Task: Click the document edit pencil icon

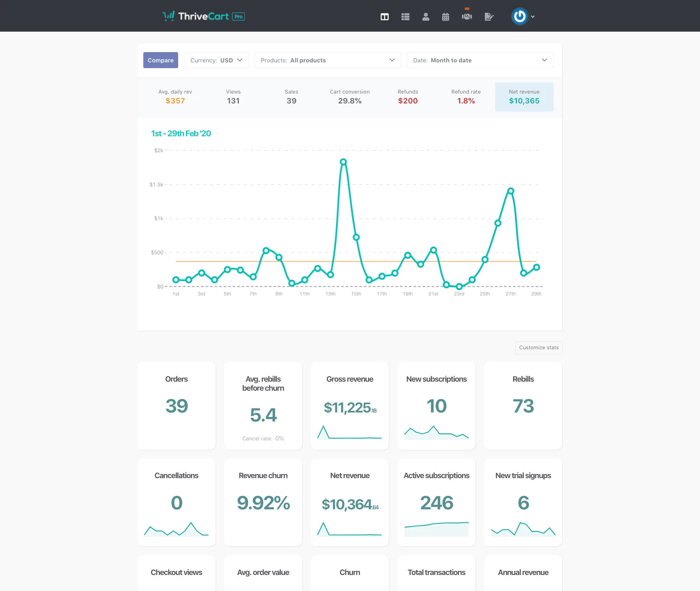Action: tap(489, 17)
